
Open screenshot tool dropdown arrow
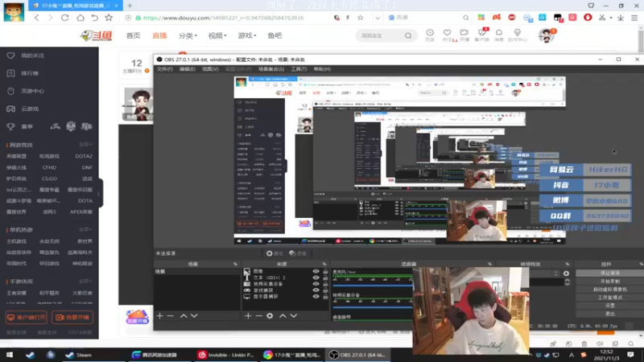611,18
